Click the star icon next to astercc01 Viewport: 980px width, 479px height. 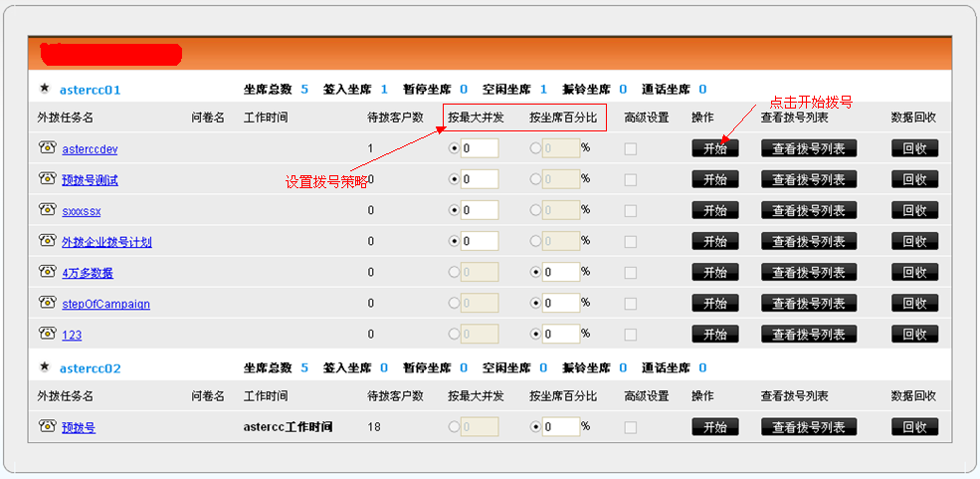[x=44, y=89]
